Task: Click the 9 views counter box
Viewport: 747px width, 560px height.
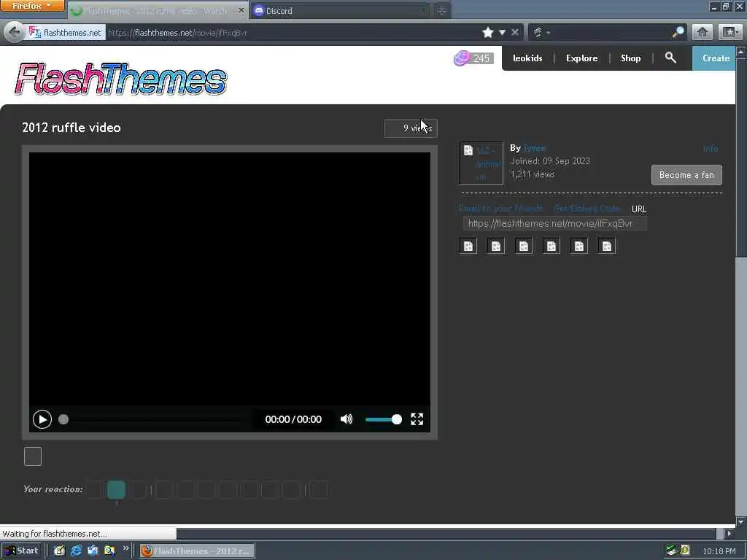Action: click(x=411, y=128)
